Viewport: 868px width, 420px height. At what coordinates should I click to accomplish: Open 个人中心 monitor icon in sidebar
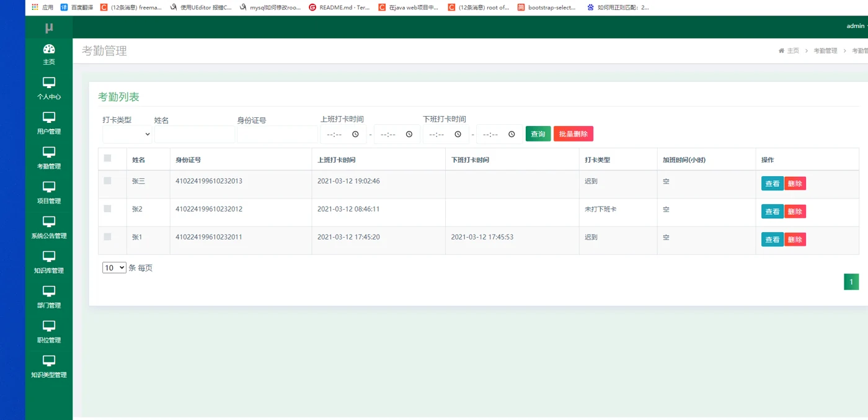pos(49,83)
